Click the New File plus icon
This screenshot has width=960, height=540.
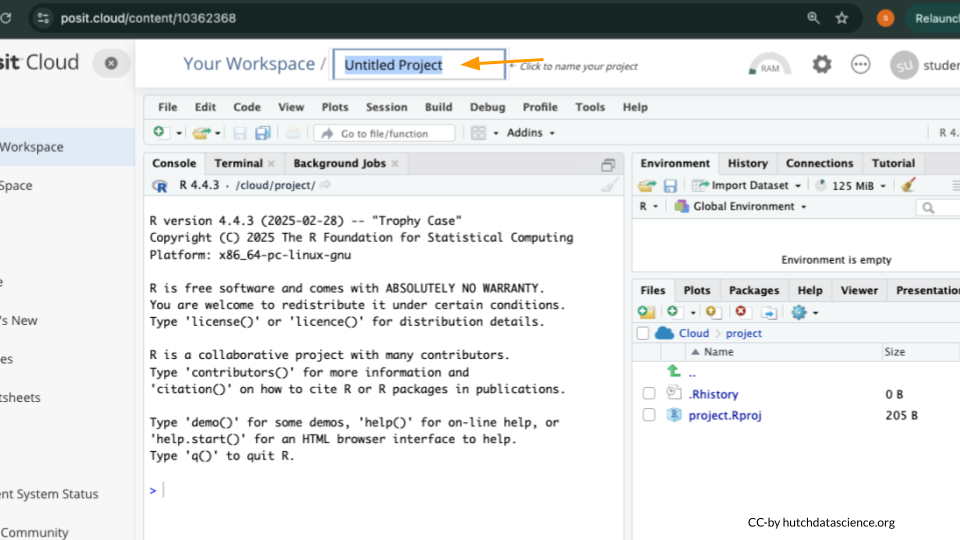159,132
